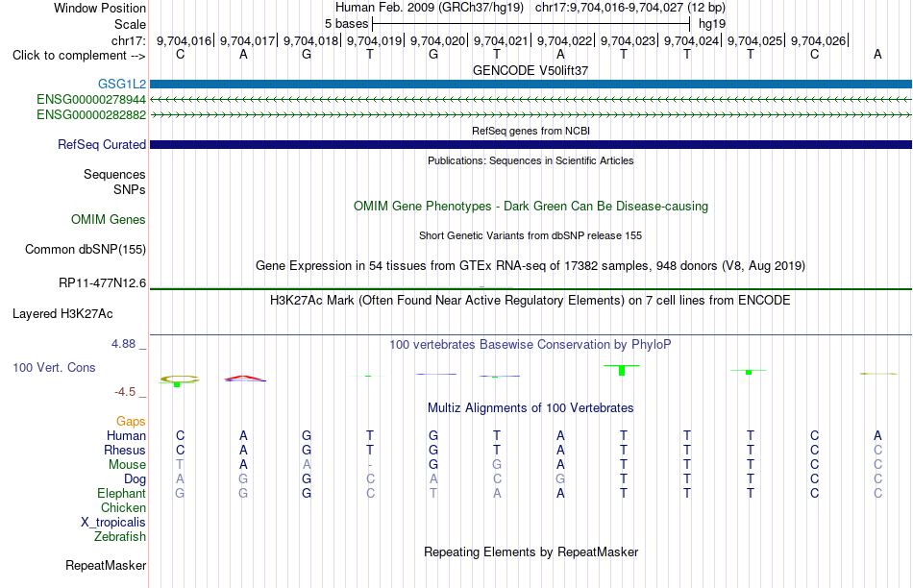
Task: Click the Zebrafish alignment row label
Action: click(120, 536)
